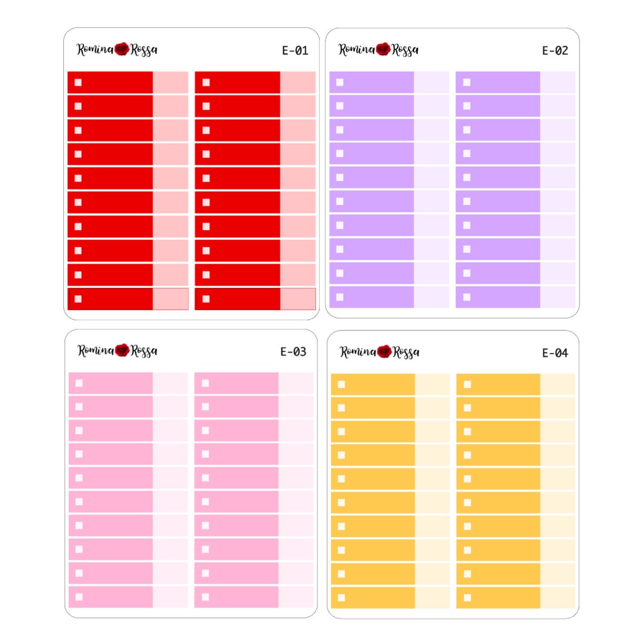Click the last pink sticker in left column

128,597
